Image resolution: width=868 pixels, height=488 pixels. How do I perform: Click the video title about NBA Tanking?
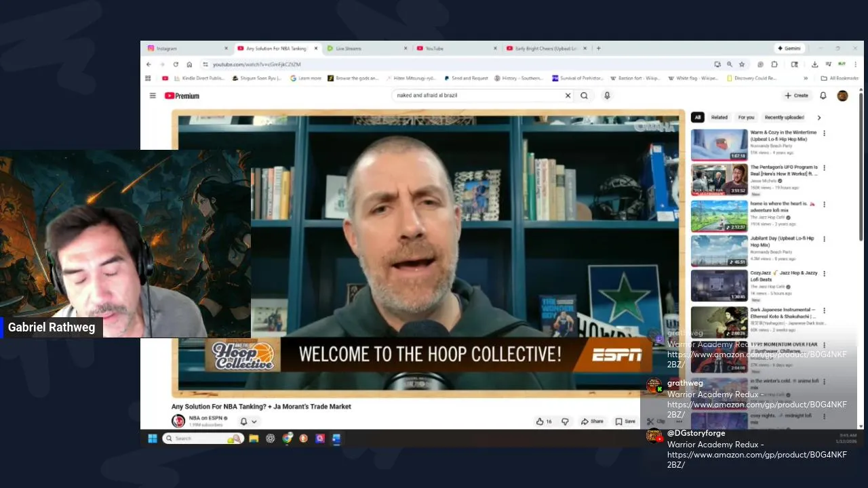tap(261, 407)
